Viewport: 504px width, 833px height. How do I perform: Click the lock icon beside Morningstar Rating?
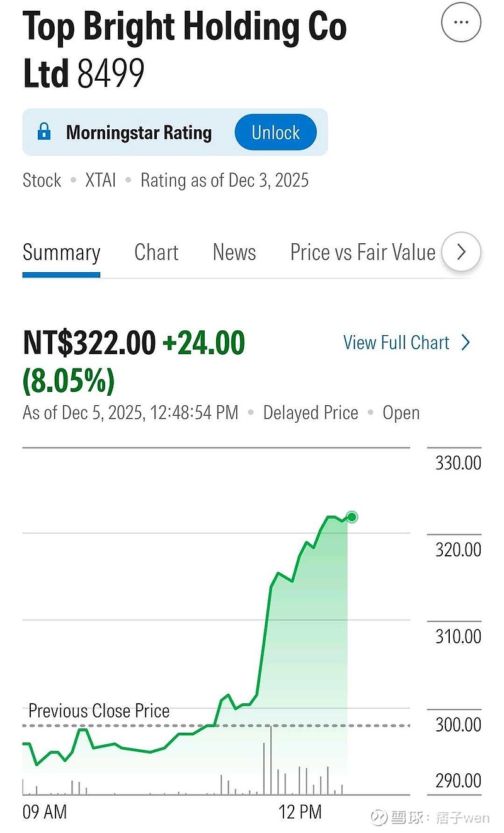(x=44, y=132)
